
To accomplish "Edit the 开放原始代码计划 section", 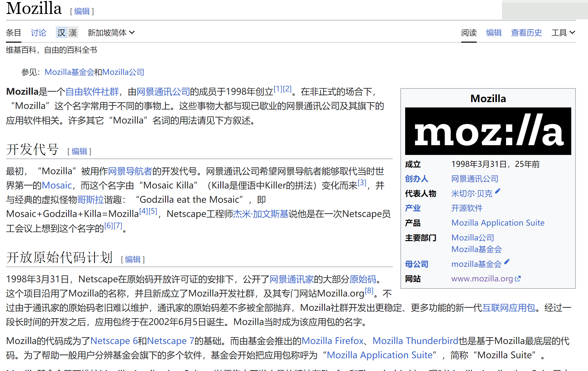I will (133, 259).
